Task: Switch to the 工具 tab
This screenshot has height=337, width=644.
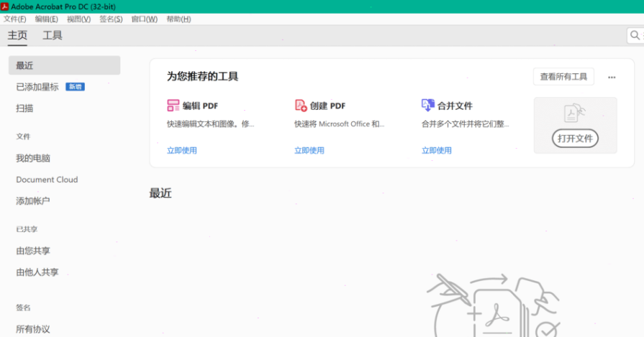Action: pos(53,35)
